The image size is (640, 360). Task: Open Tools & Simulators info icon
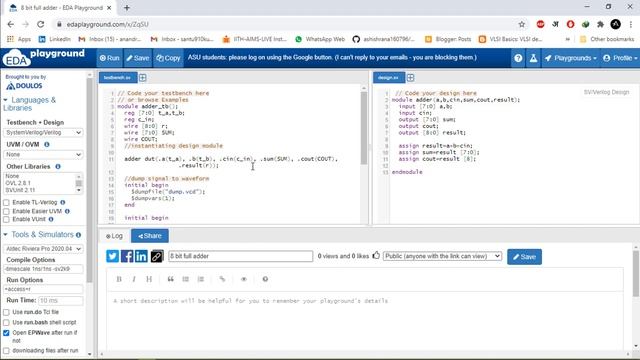coord(78,235)
